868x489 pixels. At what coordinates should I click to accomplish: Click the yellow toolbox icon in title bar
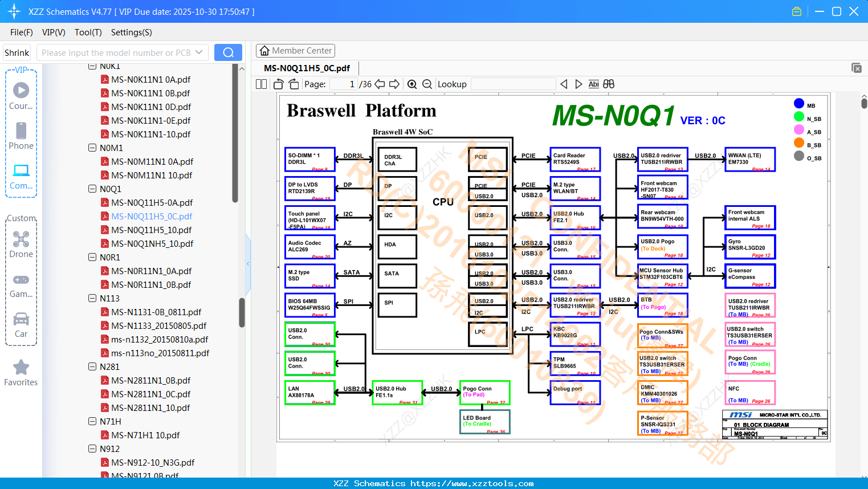(x=797, y=11)
